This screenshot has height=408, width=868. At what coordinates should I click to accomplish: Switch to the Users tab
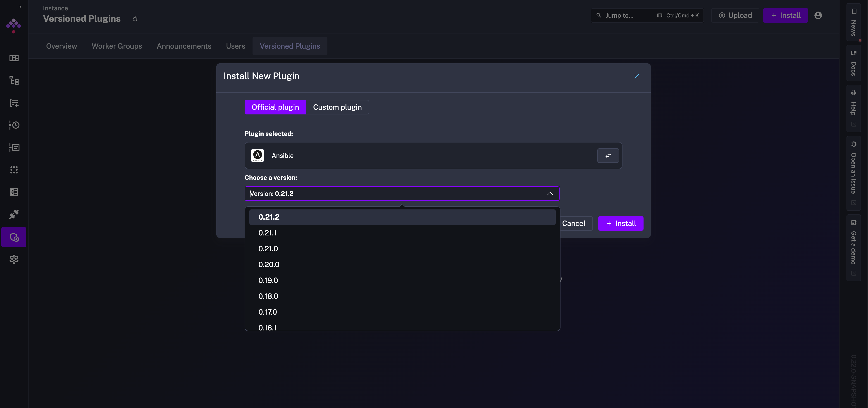[235, 46]
